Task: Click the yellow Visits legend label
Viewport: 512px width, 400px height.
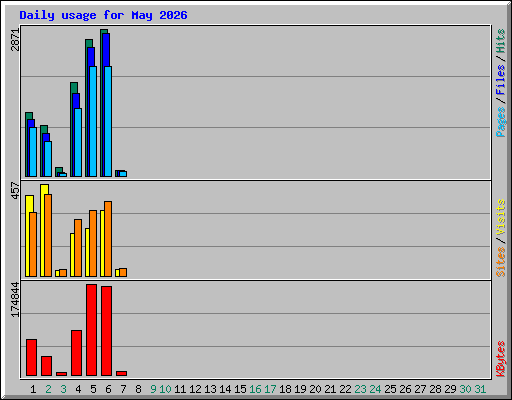Action: 500,217
